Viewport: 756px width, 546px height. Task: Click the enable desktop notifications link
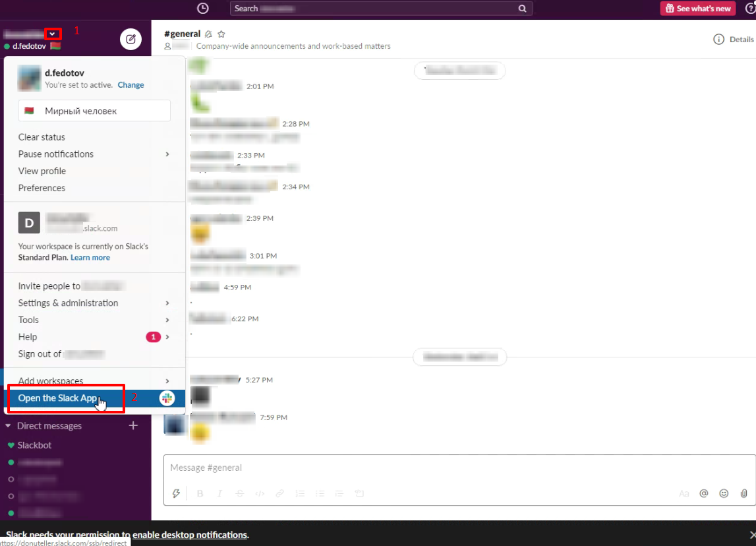[x=190, y=535]
